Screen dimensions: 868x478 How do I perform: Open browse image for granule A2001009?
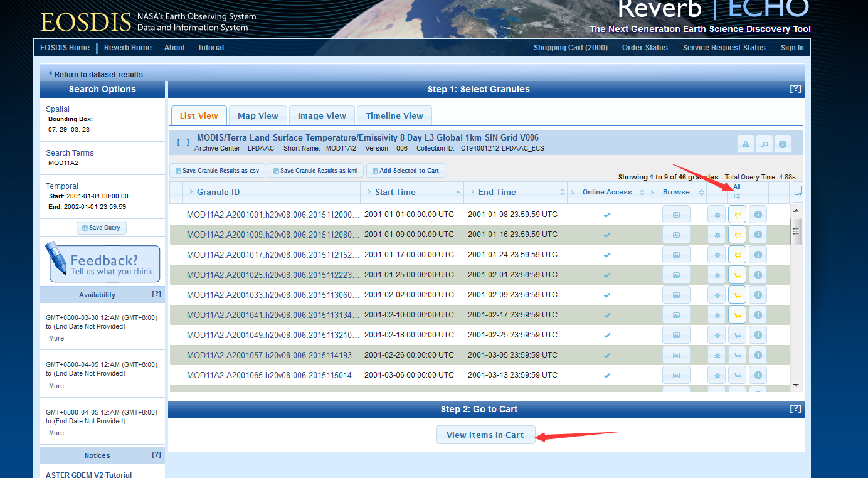(x=676, y=235)
